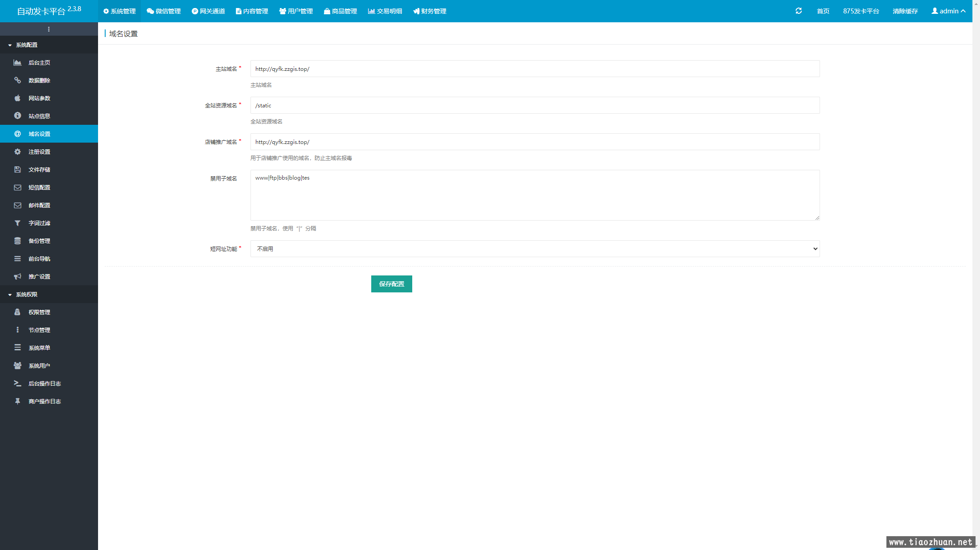Open the 网关通道 top menu
980x550 pixels.
point(208,11)
